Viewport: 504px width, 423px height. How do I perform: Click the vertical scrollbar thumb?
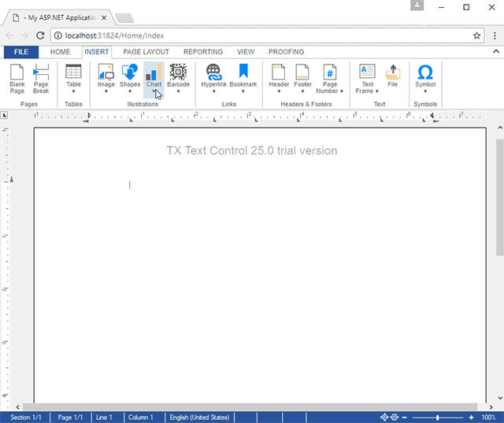click(500, 198)
